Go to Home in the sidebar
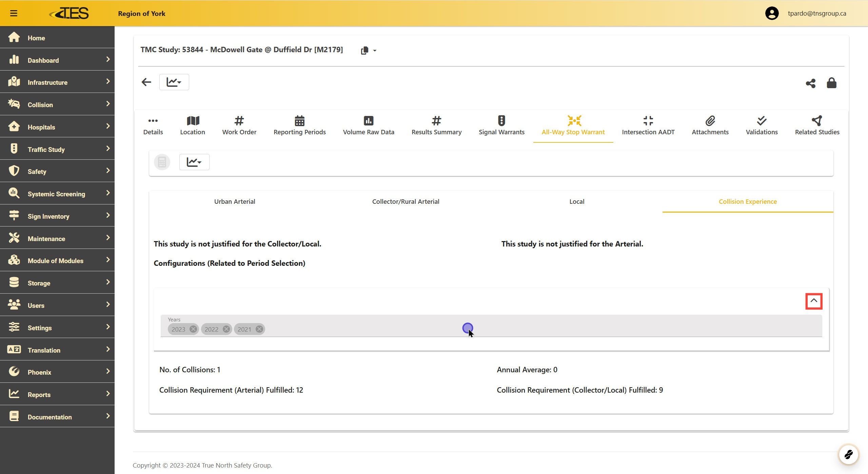The width and height of the screenshot is (868, 474). tap(36, 38)
